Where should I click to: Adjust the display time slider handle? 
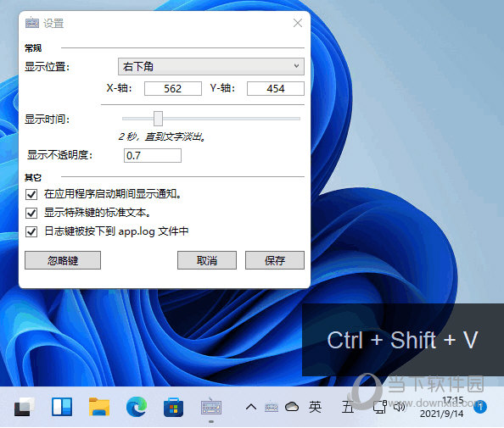point(158,119)
